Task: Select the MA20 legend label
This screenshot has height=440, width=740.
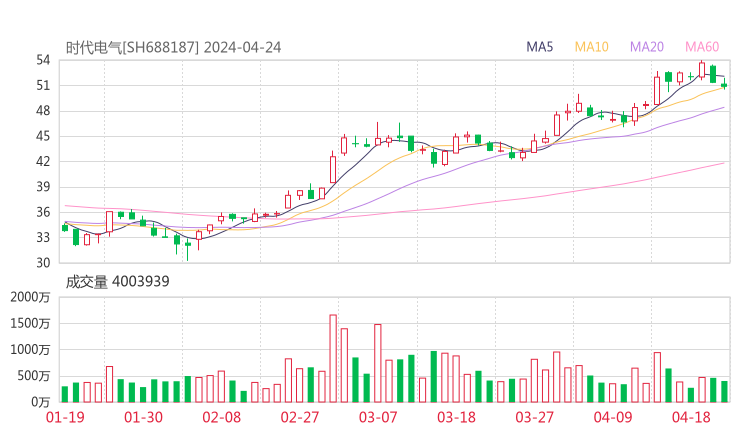Action: pos(647,47)
